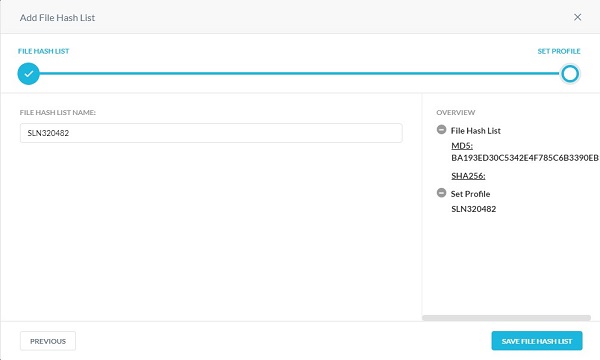The width and height of the screenshot is (600, 360).
Task: Click the Add File Hash List title
Action: (x=57, y=18)
